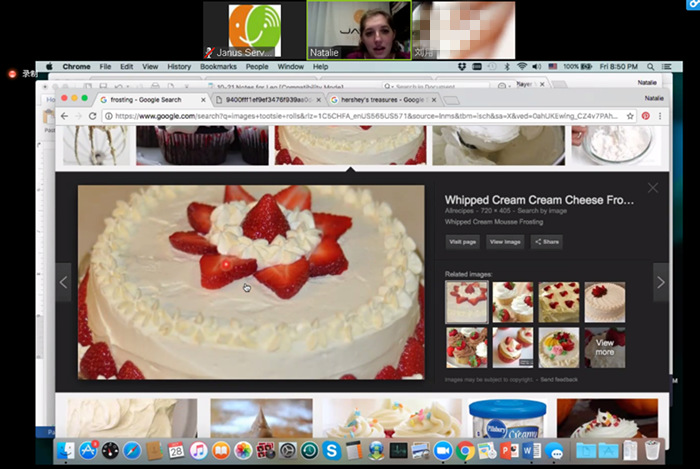Click the View image button
Image resolution: width=700 pixels, height=469 pixels.
point(505,242)
